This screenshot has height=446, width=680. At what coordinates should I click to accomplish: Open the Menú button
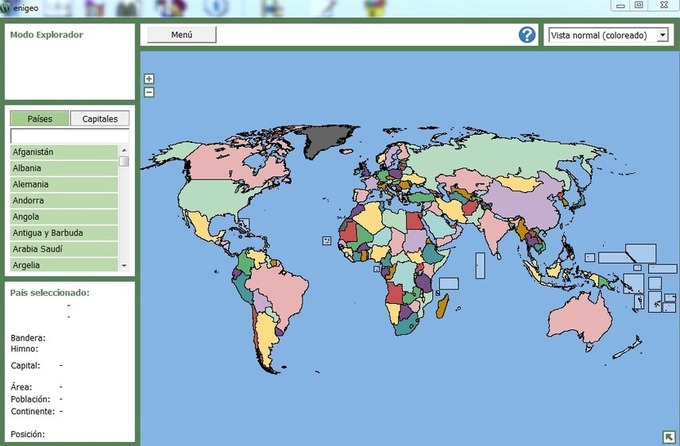click(182, 35)
